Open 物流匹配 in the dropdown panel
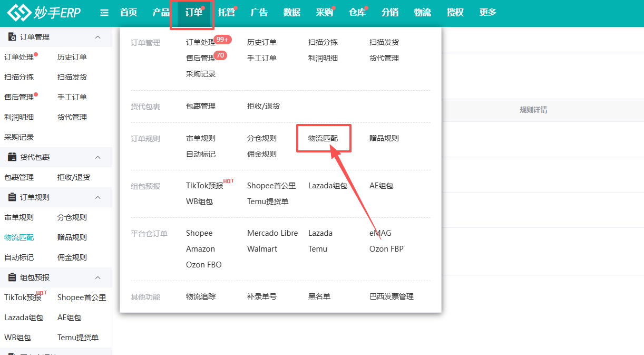Screen dimensions: 644x355 click(x=323, y=138)
